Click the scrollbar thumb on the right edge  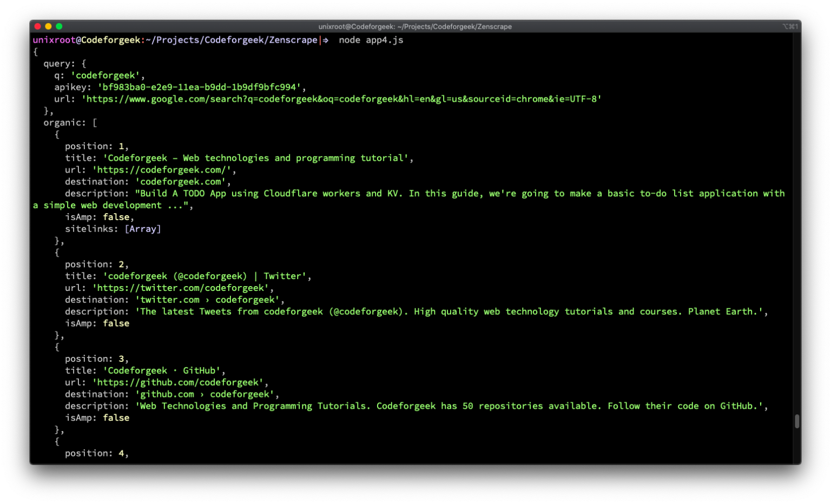pos(796,422)
